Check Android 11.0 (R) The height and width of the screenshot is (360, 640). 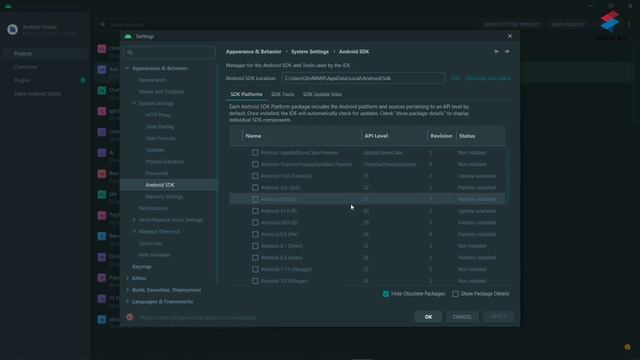point(255,211)
